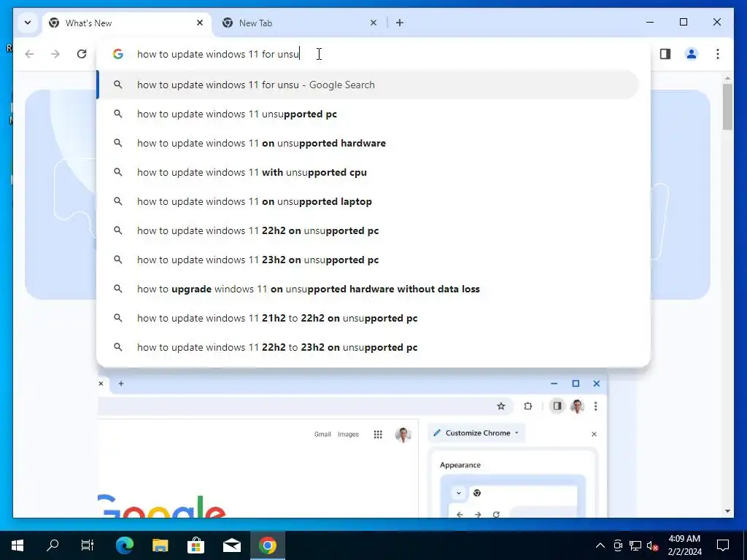Go back with the back arrow

point(29,54)
